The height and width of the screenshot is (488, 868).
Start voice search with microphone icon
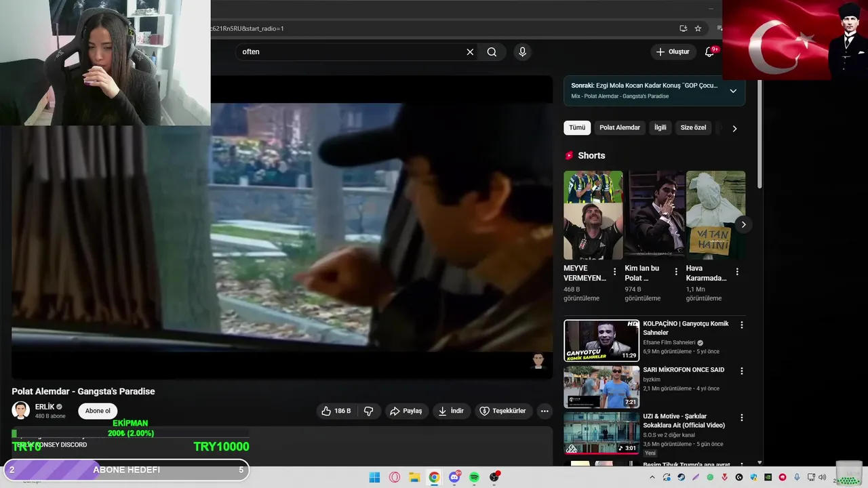tap(522, 52)
